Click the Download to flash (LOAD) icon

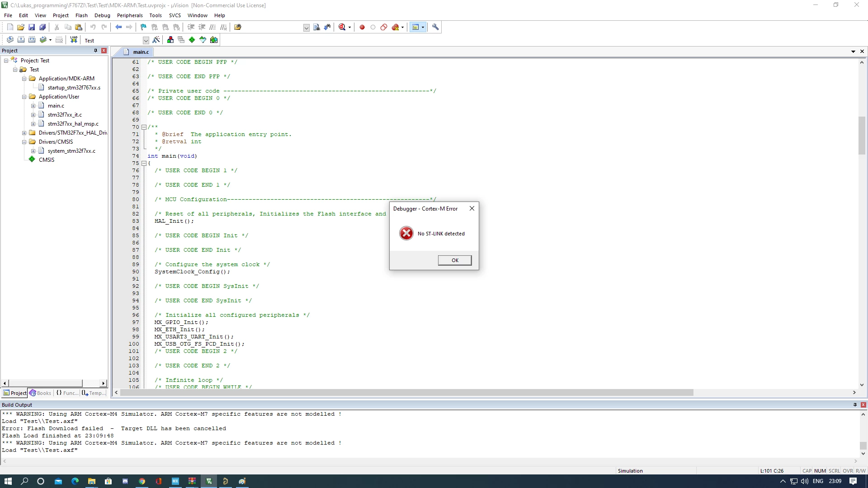coord(74,40)
